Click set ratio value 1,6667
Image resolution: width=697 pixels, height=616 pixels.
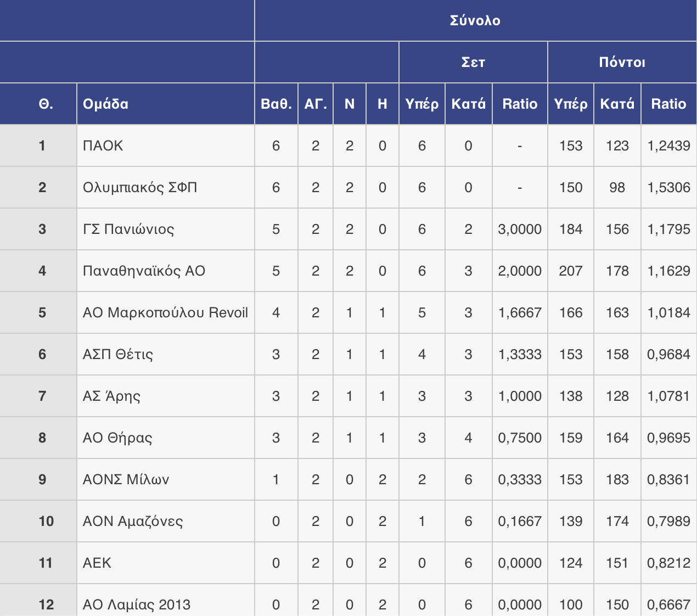pyautogui.click(x=520, y=312)
